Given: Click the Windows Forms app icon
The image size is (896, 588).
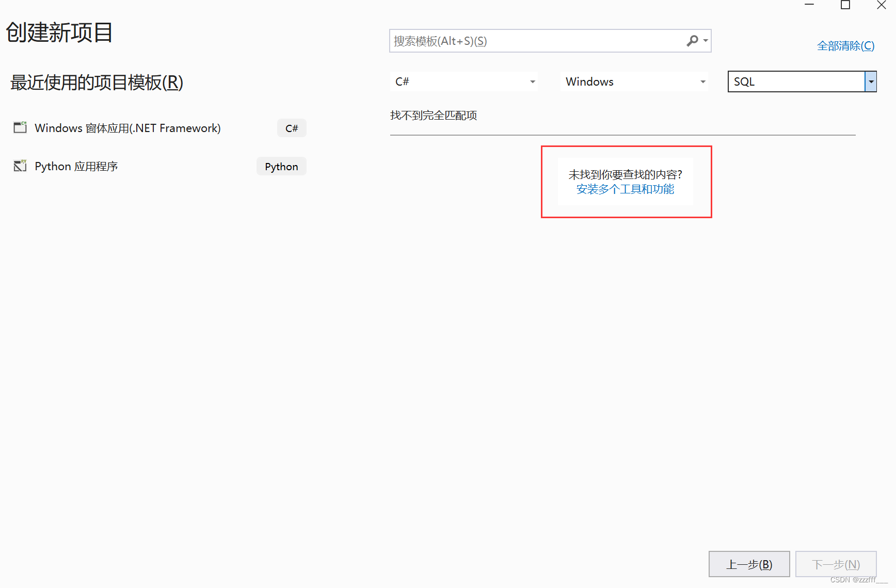Looking at the screenshot, I should click(x=20, y=127).
